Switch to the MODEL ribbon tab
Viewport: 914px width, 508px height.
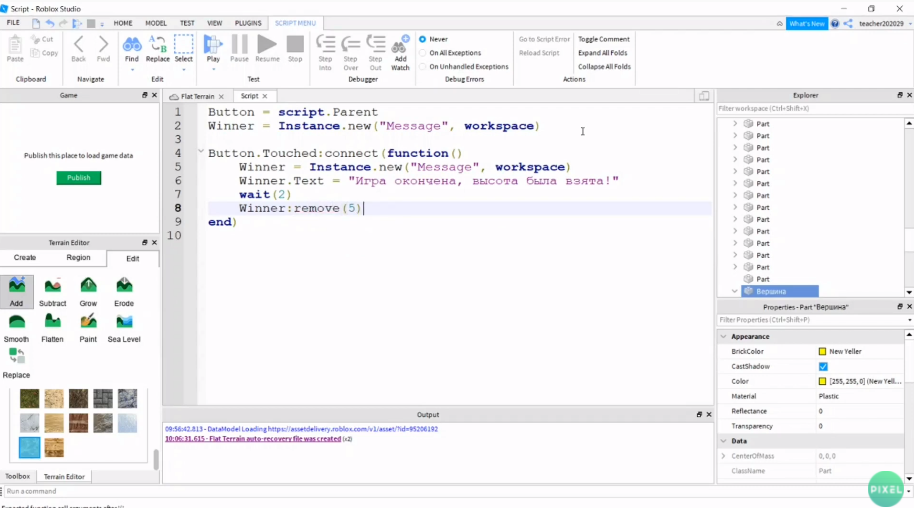156,23
